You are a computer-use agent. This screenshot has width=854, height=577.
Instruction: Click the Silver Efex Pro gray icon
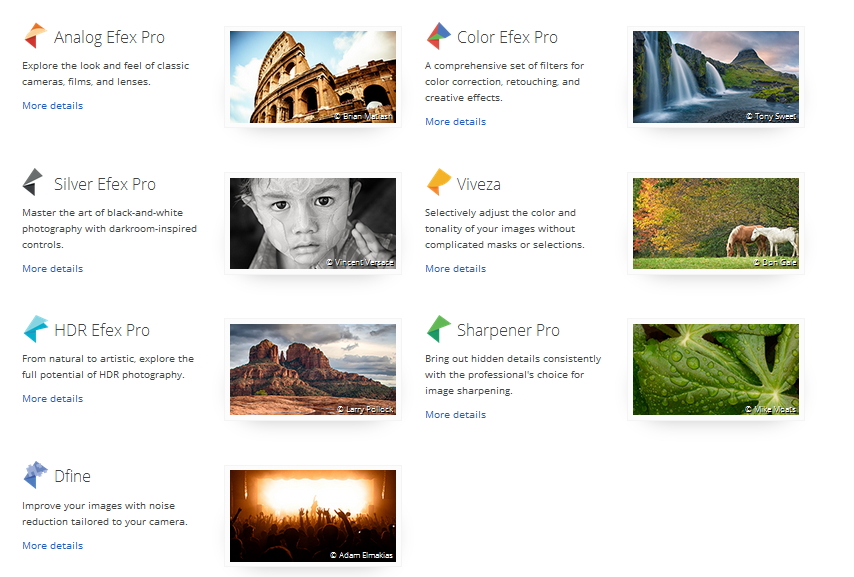(x=34, y=183)
